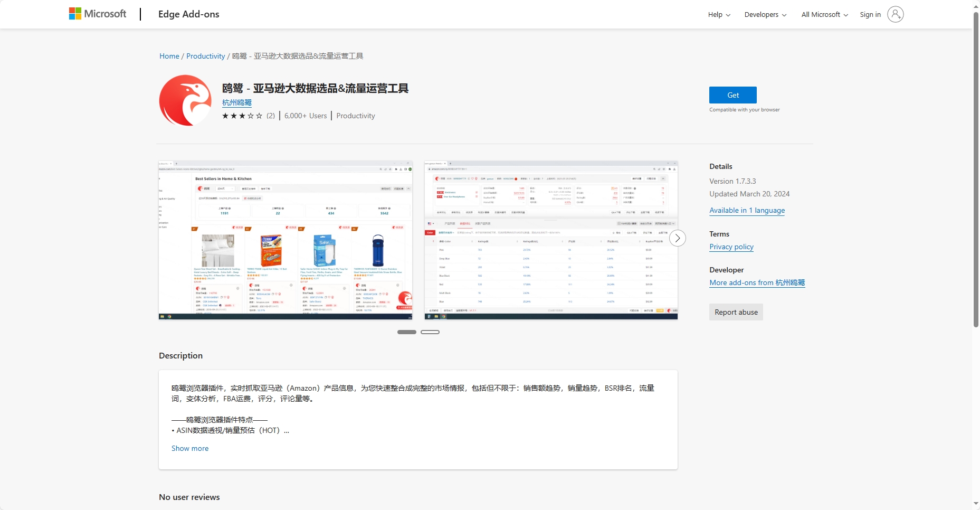Click the red bird extension logo
Screen dimensions: 980x510
[x=185, y=100]
